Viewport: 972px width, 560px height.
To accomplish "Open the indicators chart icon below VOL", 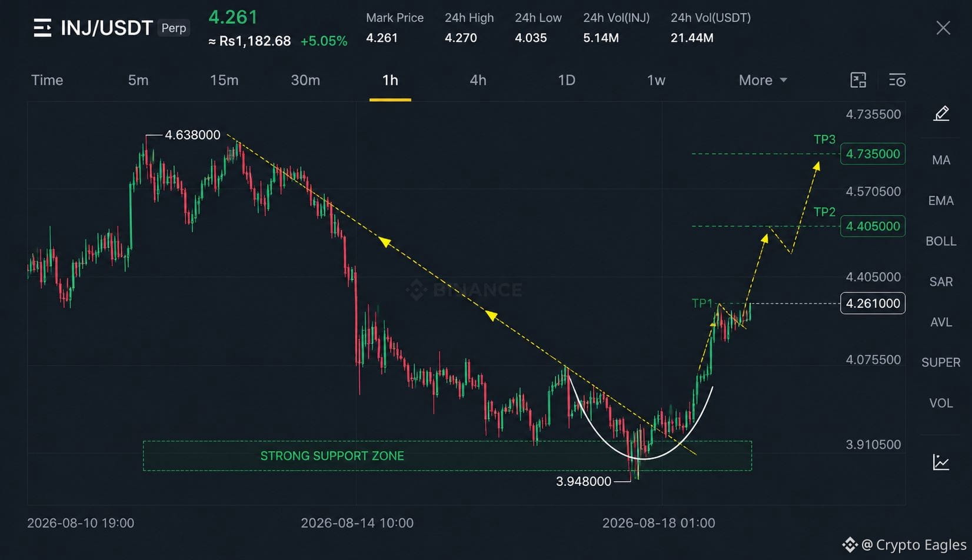I will (x=941, y=462).
